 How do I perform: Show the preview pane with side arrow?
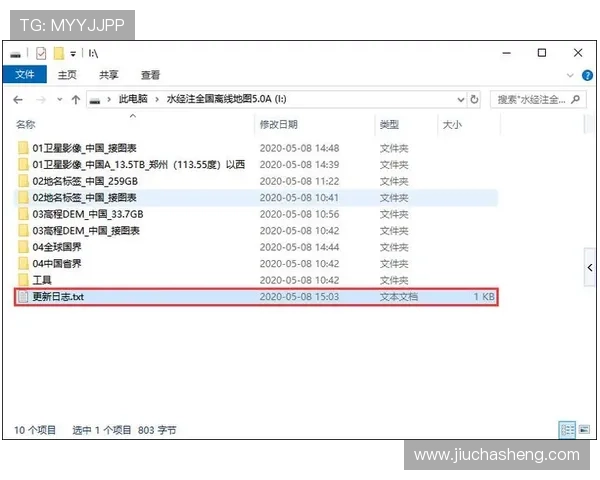[x=590, y=268]
